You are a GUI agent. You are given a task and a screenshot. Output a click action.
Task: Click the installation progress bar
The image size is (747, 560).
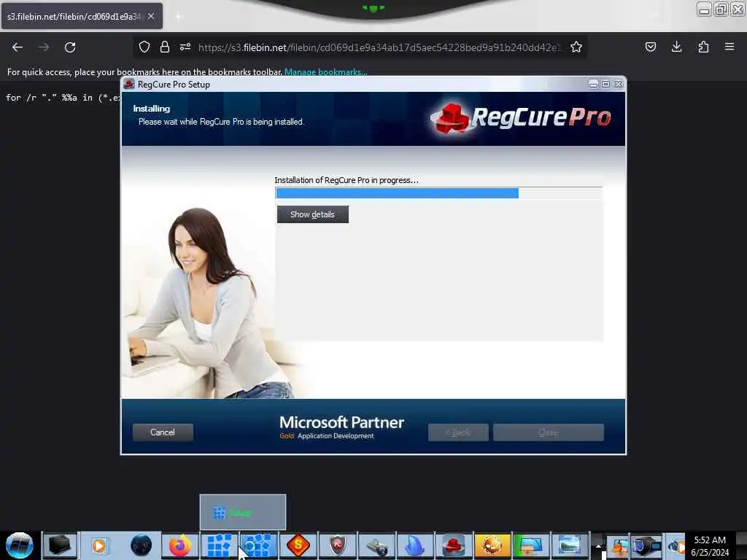(x=438, y=192)
